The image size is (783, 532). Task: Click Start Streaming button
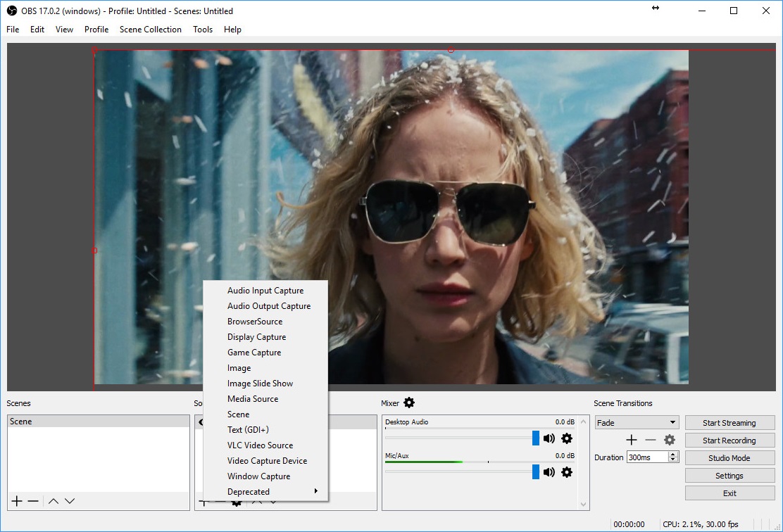tap(729, 423)
